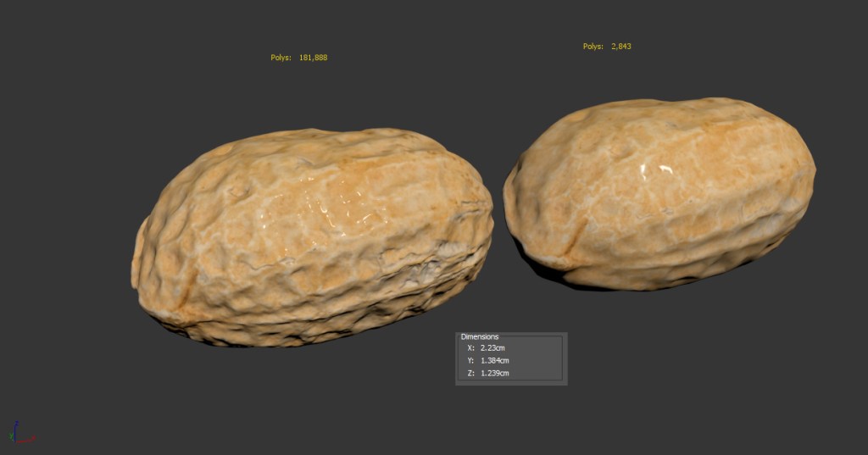Viewport: 868px width, 455px height.
Task: Click the green Y axis on the gizmo
Action: click(13, 436)
